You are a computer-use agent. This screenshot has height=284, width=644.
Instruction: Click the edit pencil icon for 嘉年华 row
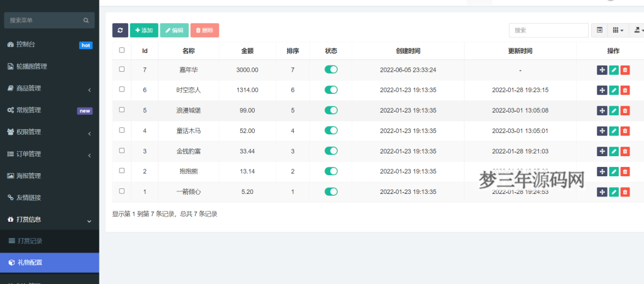pyautogui.click(x=614, y=70)
